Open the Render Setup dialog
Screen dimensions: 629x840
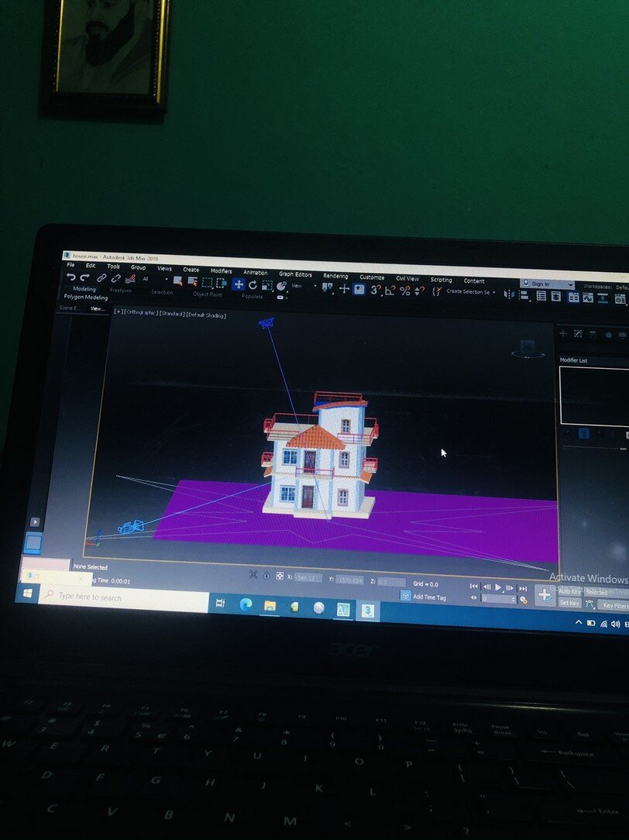coord(620,299)
